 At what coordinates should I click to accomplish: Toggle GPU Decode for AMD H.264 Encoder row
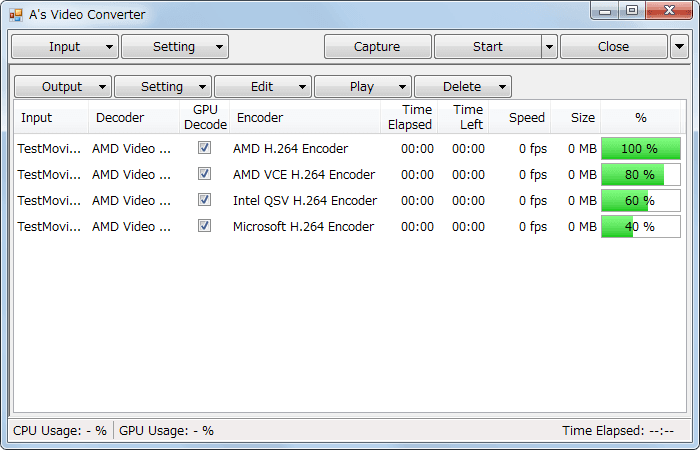[x=204, y=148]
